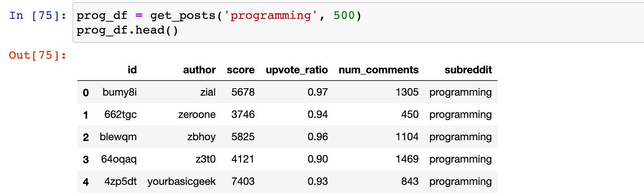Click the id cell 'bumy8i'
This screenshot has height=194, width=644.
pos(120,93)
